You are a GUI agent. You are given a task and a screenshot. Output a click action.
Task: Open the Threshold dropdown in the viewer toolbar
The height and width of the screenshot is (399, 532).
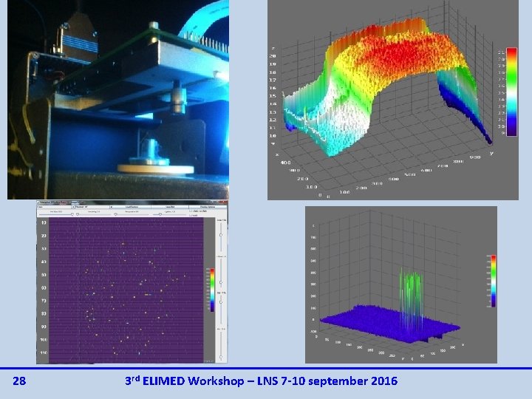tap(94, 207)
